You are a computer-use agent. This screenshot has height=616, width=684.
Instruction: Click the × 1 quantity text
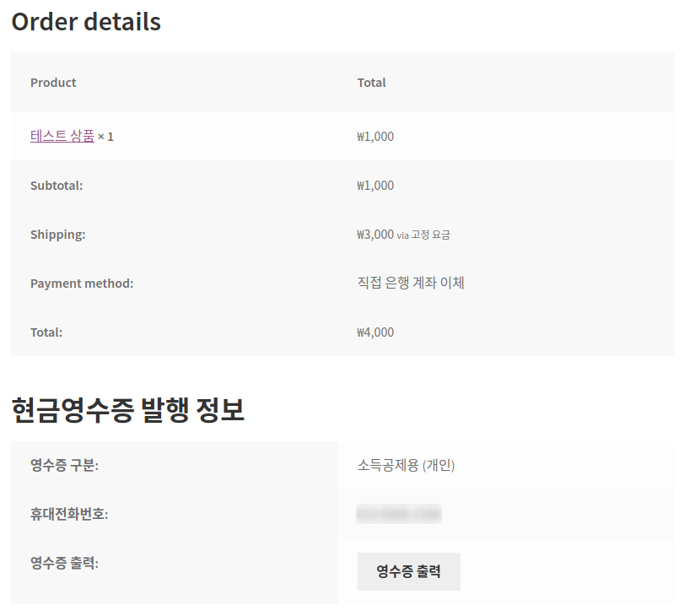click(105, 137)
